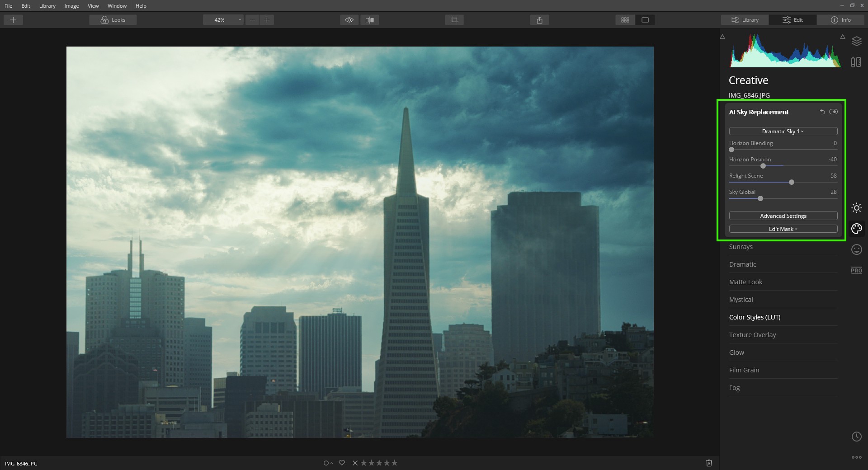Open the File menu
The image size is (868, 470).
tap(9, 6)
